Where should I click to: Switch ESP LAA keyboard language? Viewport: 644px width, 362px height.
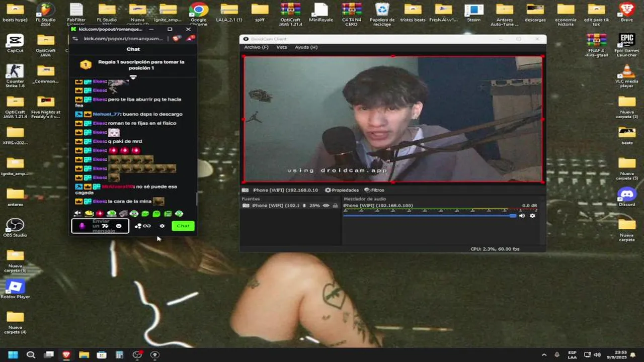(572, 355)
